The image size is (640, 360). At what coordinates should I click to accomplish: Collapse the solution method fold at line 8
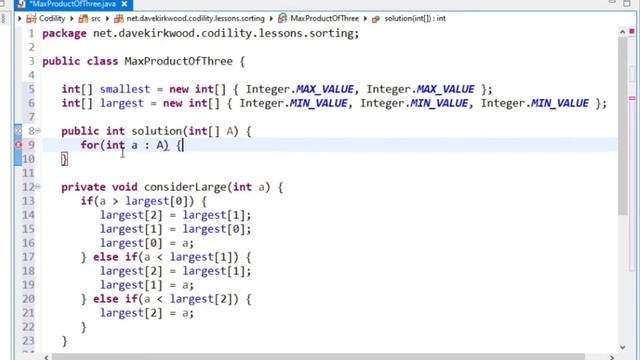[x=38, y=131]
